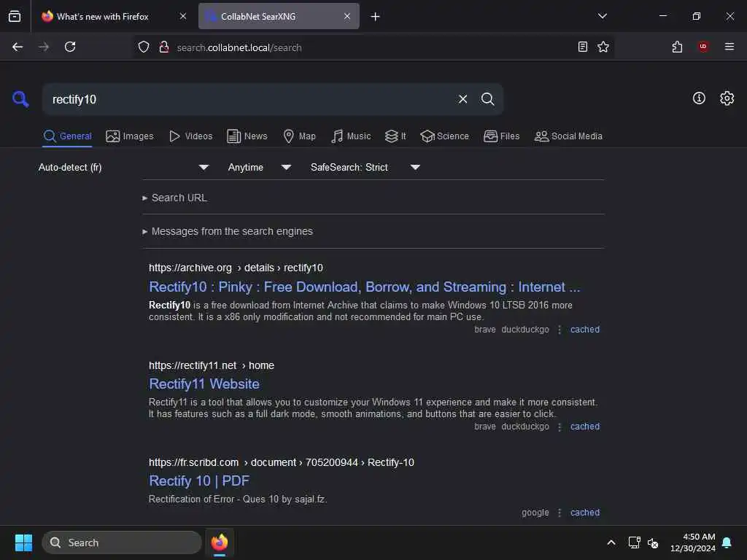Click the https://rectify11.net result URL
747x560 pixels.
211,366
